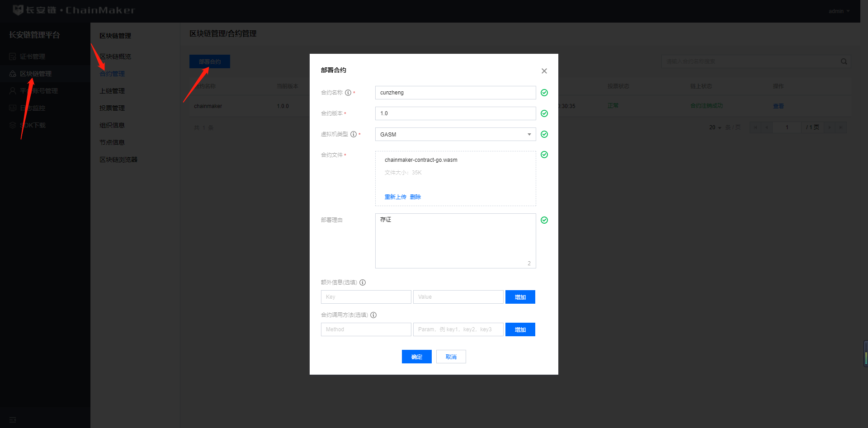The height and width of the screenshot is (428, 868).
Task: Click the chainmaker-contract-go.wasm file name
Action: tap(421, 160)
